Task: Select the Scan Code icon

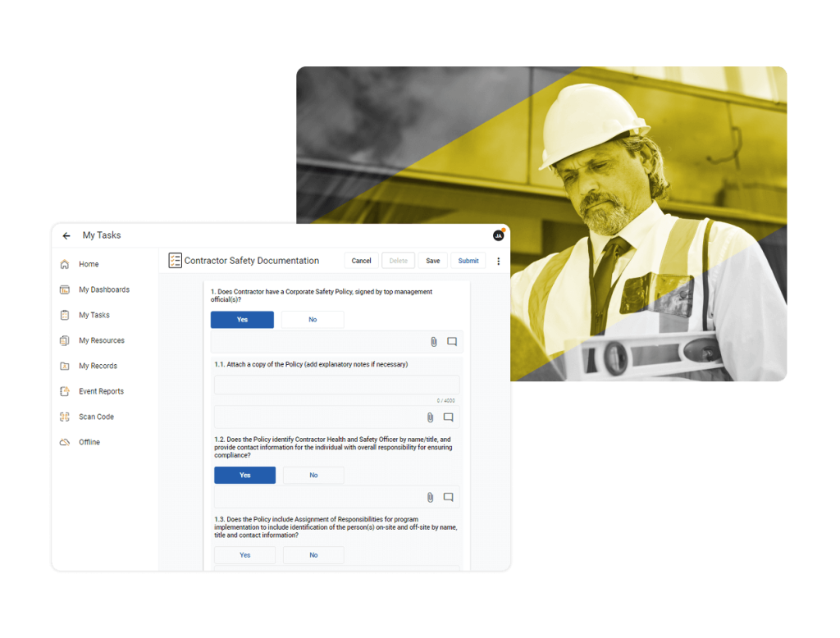Action: coord(64,417)
